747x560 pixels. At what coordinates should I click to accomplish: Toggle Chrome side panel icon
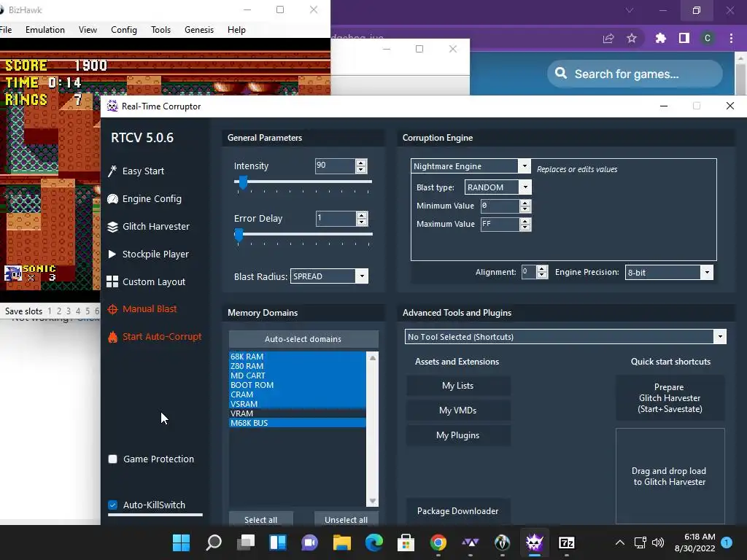tap(684, 38)
